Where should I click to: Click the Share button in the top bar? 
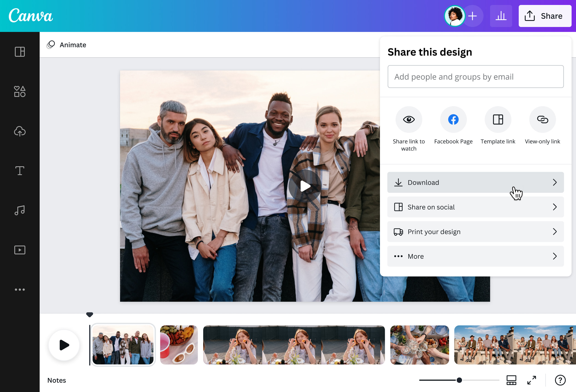tap(545, 16)
